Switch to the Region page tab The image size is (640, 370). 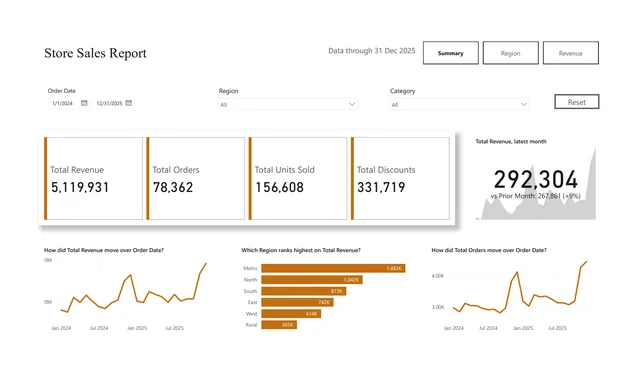[x=511, y=53]
